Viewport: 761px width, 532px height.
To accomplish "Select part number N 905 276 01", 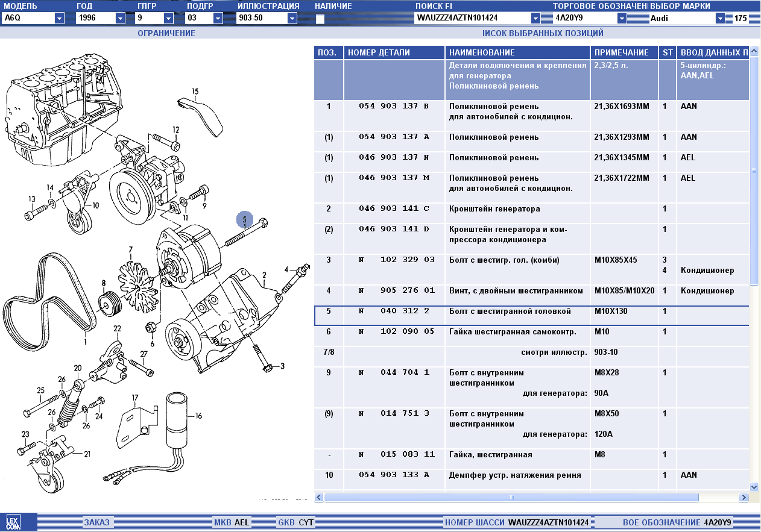I will click(396, 290).
